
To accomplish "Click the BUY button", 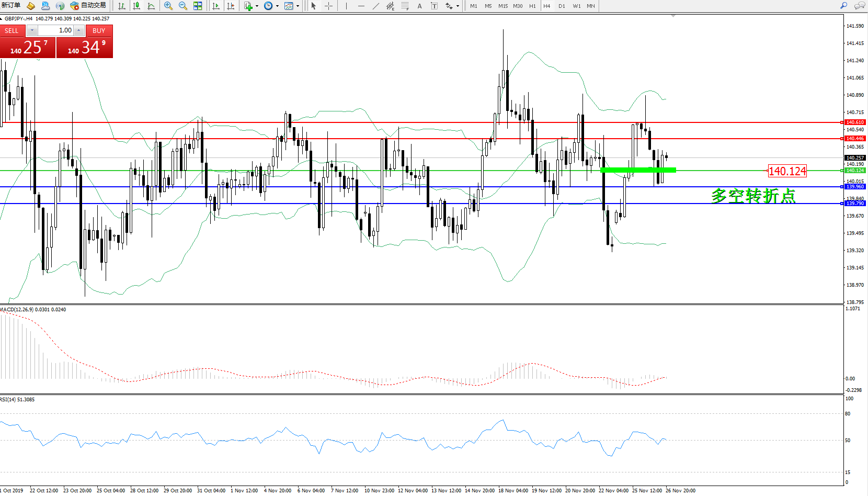I will pyautogui.click(x=99, y=30).
